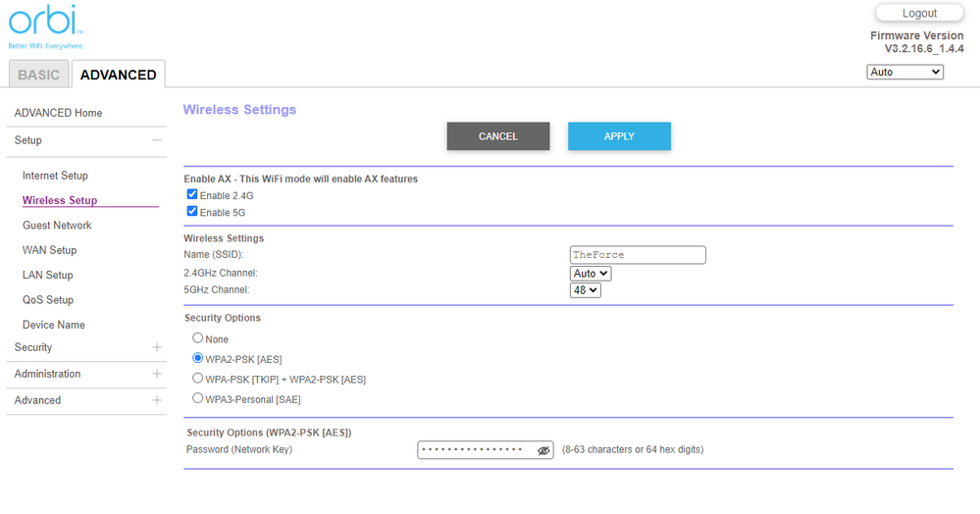Screen dimensions: 980x514
Task: Click the Name (SSID) text field
Action: (638, 255)
